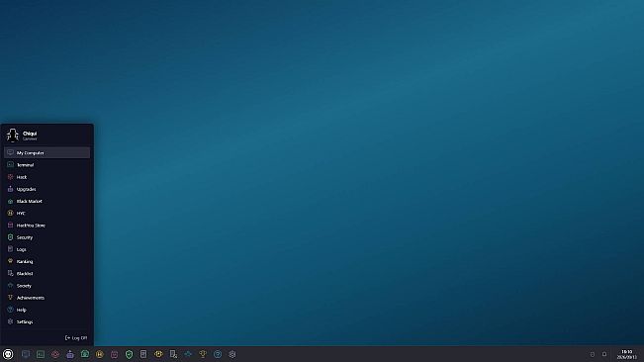
Task: Open My Computer from the taskbar monitor icon
Action: (26, 354)
